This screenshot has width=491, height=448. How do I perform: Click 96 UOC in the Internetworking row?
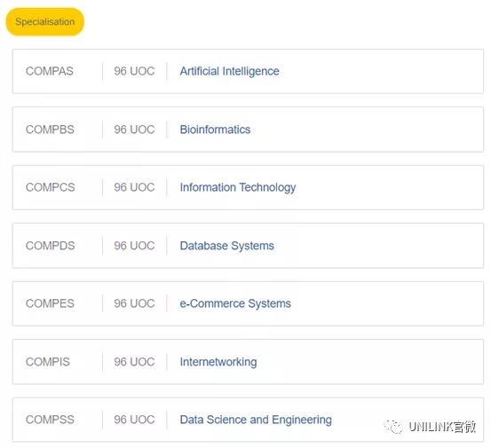click(x=134, y=362)
